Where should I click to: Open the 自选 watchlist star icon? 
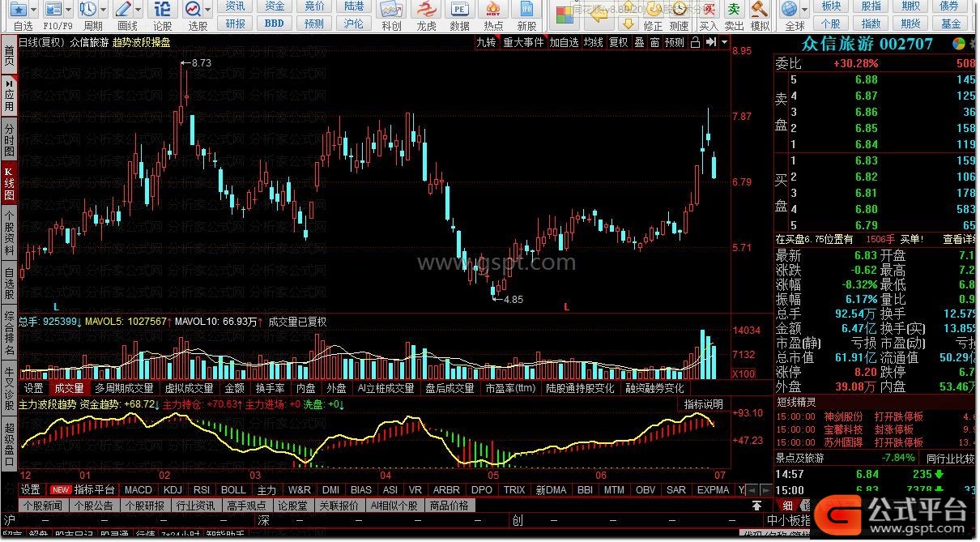coord(19,9)
